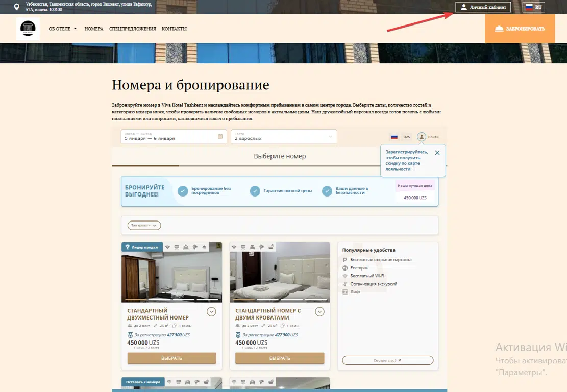Click the trophy icon on Лидер продаж badge
Image resolution: width=567 pixels, height=392 pixels.
click(128, 247)
